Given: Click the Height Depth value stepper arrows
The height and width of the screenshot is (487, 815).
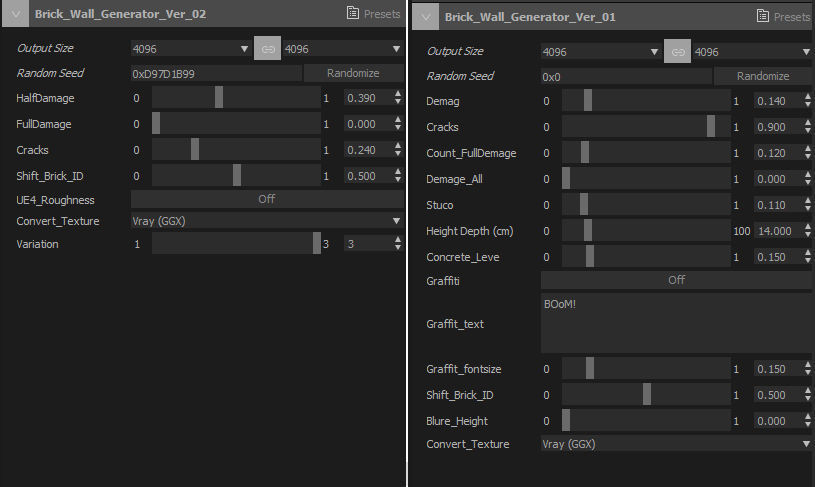Looking at the screenshot, I should point(808,231).
